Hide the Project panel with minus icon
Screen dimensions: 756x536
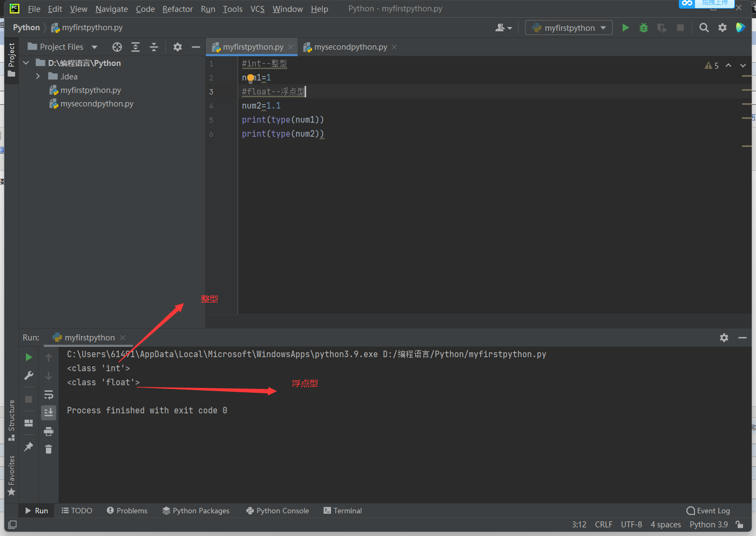click(196, 47)
